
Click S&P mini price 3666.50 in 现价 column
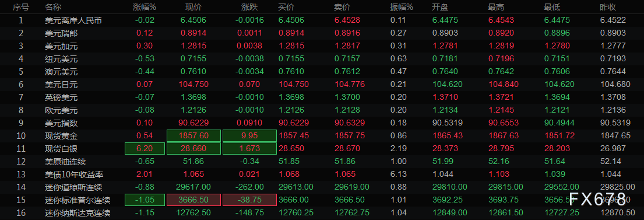tap(193, 200)
